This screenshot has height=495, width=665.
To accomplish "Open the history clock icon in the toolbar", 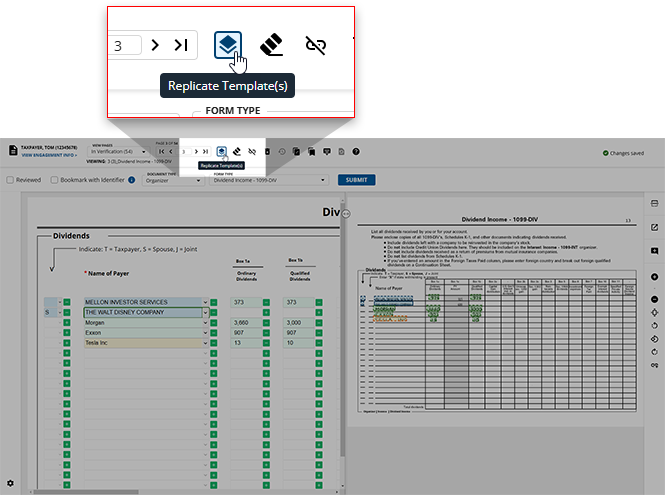I will [x=282, y=151].
